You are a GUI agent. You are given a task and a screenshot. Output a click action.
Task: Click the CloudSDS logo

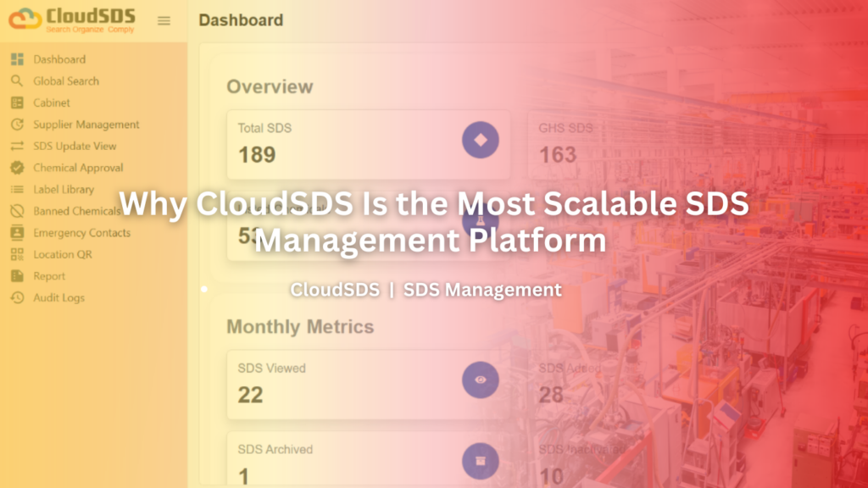(x=72, y=20)
